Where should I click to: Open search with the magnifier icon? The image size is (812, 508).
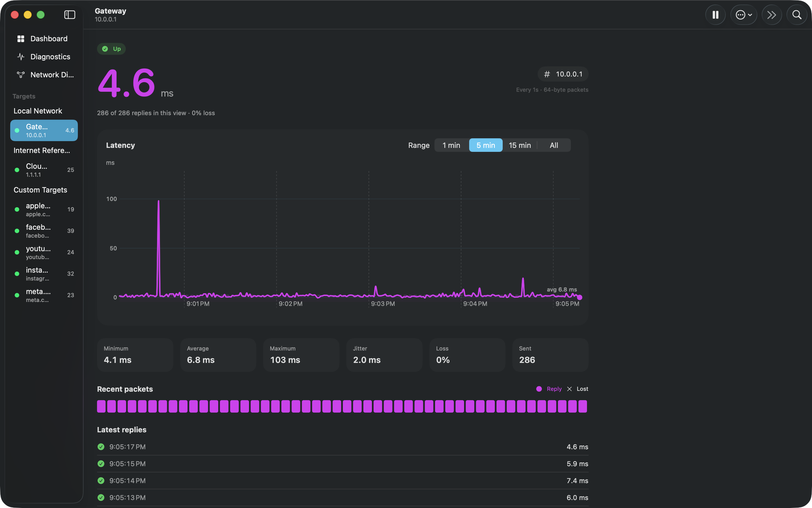(797, 15)
